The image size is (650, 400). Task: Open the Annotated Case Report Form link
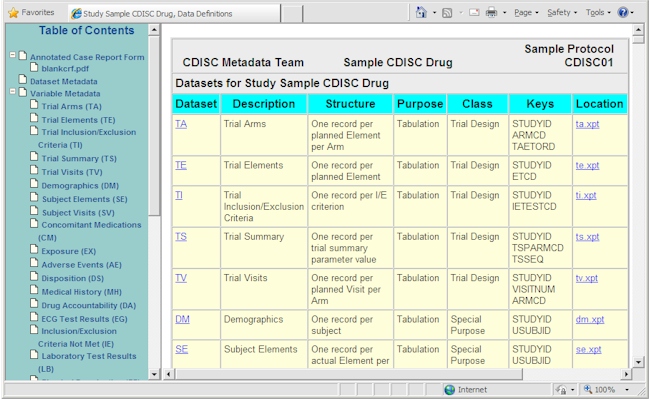point(87,57)
